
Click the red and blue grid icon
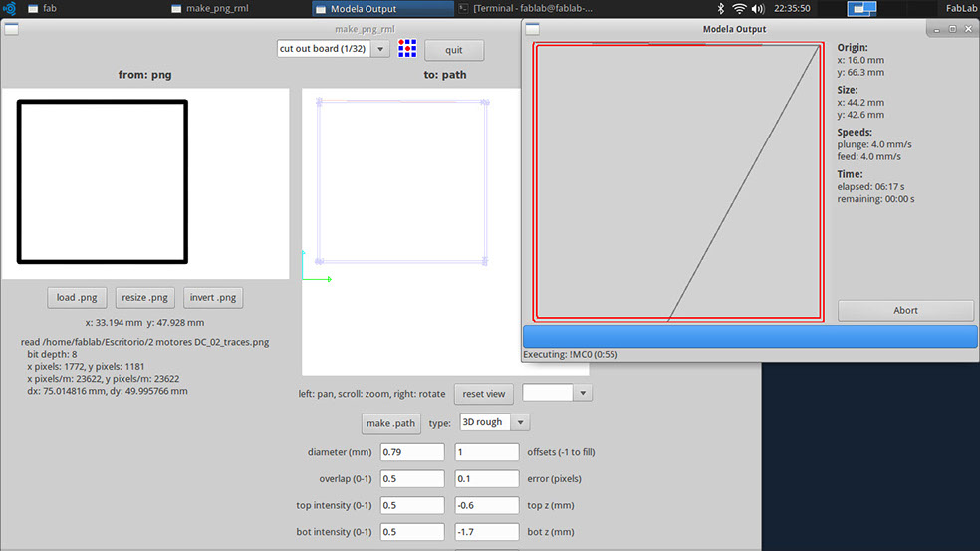click(x=407, y=48)
